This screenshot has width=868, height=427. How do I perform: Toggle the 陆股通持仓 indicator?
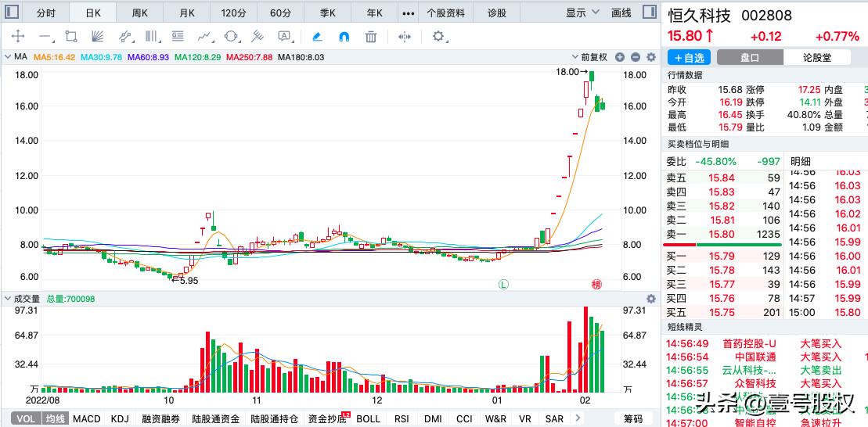[x=275, y=418]
